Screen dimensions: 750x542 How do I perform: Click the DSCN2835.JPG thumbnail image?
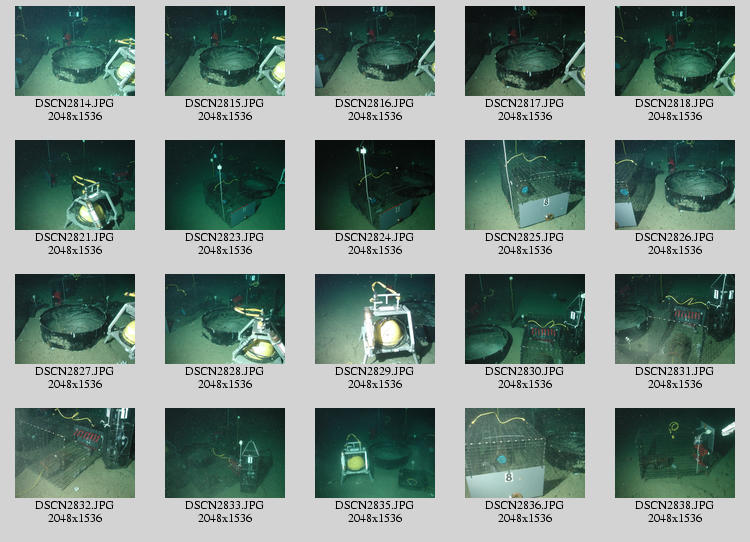pyautogui.click(x=375, y=453)
